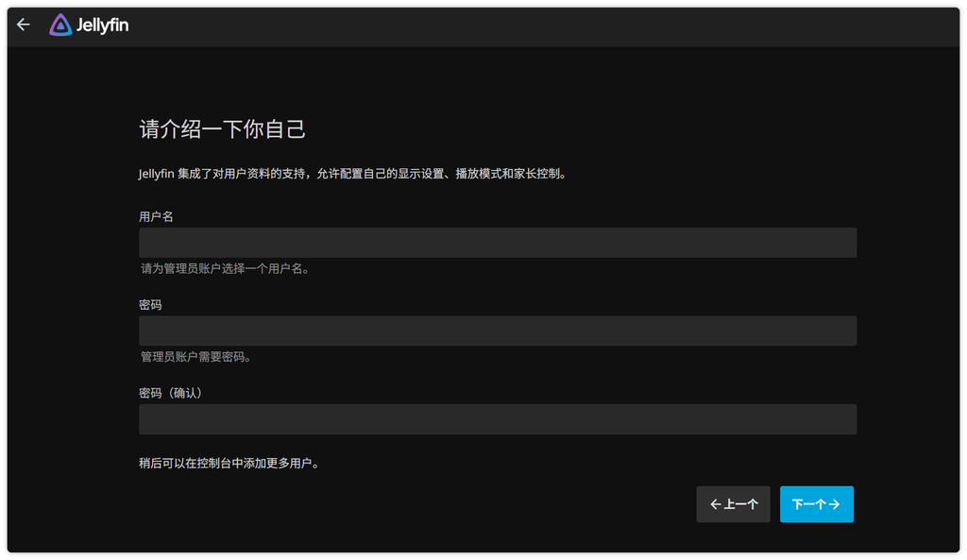The width and height of the screenshot is (967, 560).
Task: Click the note about adding more users later
Action: click(230, 463)
